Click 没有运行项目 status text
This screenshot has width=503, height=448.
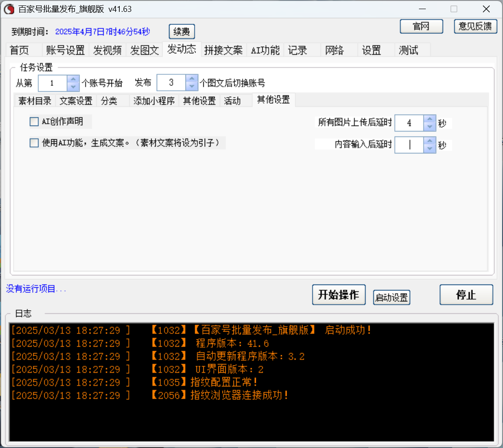(x=36, y=289)
